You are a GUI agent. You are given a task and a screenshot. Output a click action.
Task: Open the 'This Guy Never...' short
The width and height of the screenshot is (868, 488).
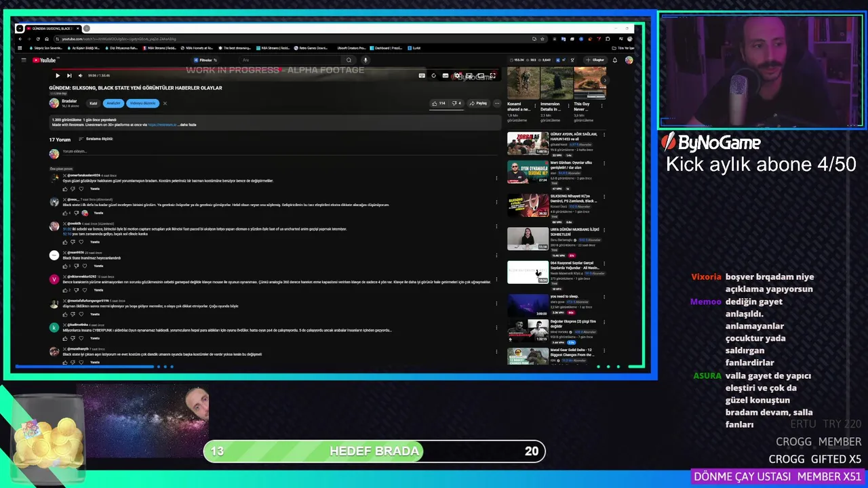(590, 83)
